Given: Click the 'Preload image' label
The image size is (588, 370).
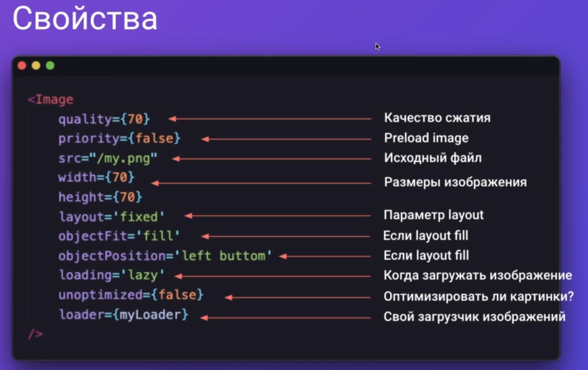Looking at the screenshot, I should 426,138.
